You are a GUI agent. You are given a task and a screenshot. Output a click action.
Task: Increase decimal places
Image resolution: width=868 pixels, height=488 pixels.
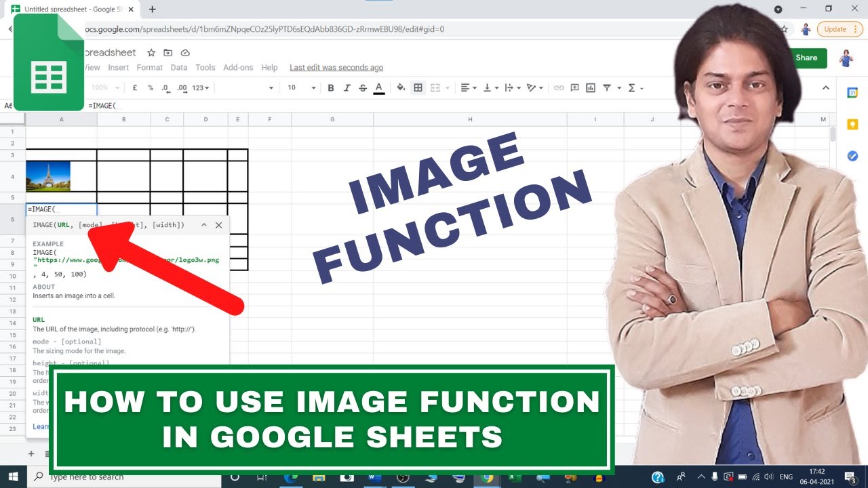click(x=182, y=88)
